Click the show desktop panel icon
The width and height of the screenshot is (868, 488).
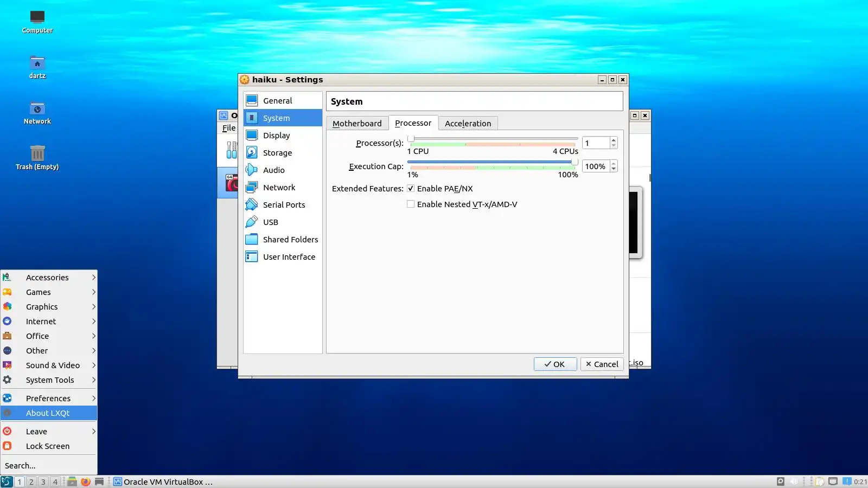pyautogui.click(x=99, y=481)
